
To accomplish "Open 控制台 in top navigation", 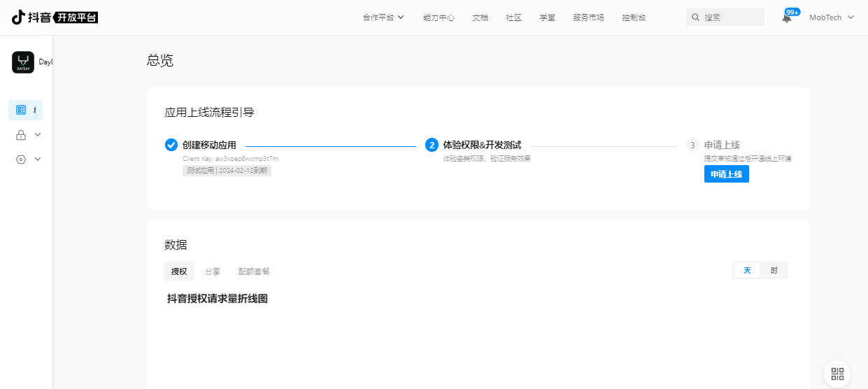I will coord(634,17).
